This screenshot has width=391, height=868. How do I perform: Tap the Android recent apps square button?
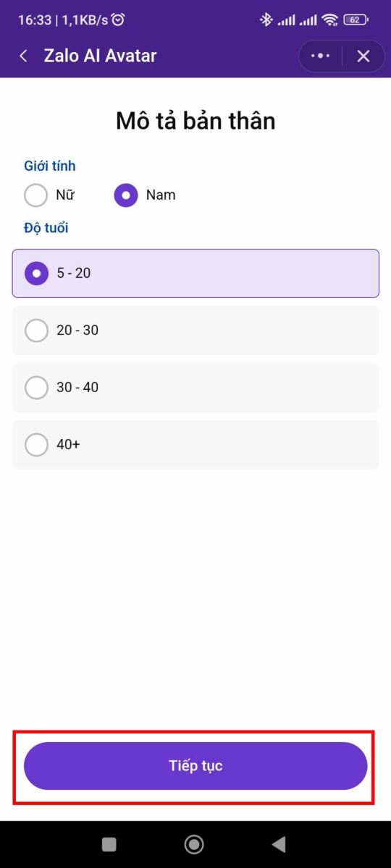pos(109,844)
